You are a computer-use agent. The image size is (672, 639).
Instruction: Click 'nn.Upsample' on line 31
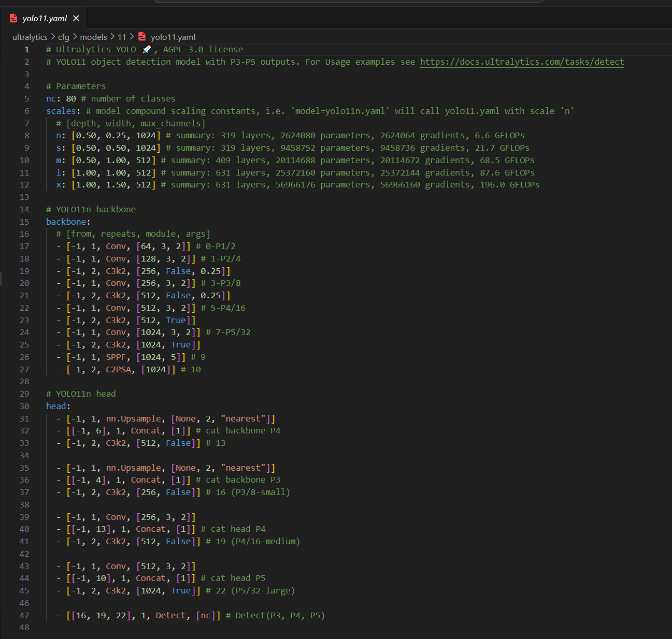tap(134, 418)
